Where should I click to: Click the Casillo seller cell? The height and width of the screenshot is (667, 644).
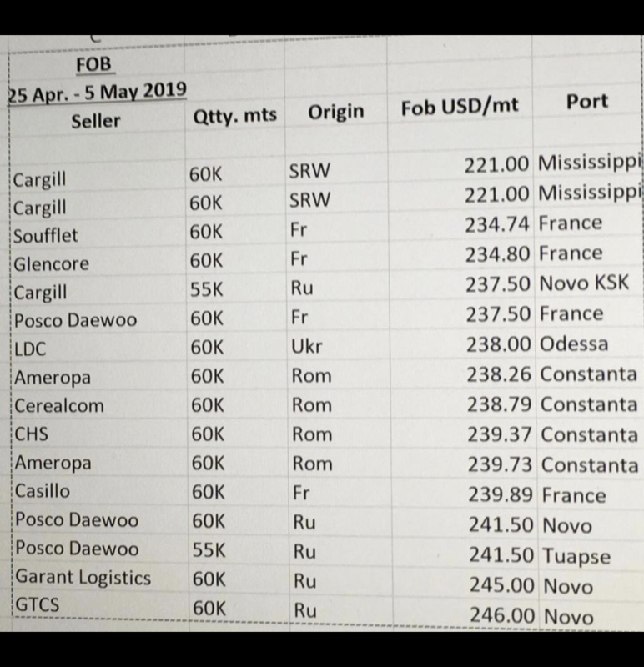pyautogui.click(x=43, y=493)
